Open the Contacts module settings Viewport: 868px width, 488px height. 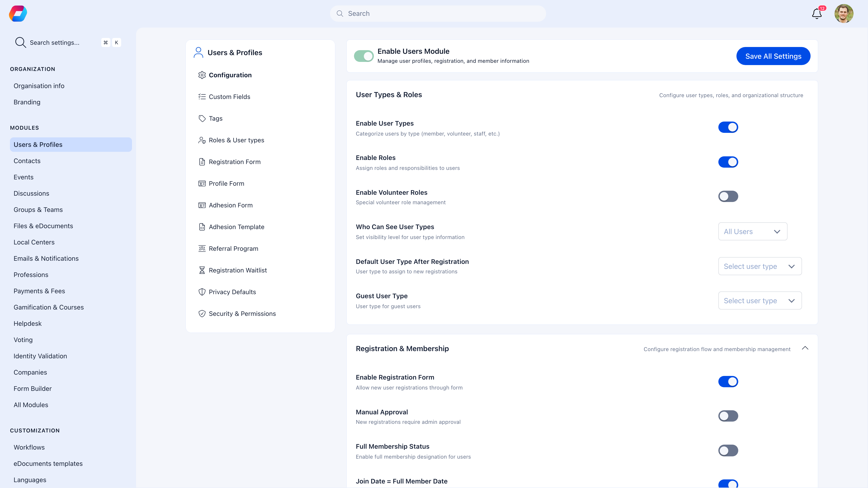pyautogui.click(x=27, y=161)
